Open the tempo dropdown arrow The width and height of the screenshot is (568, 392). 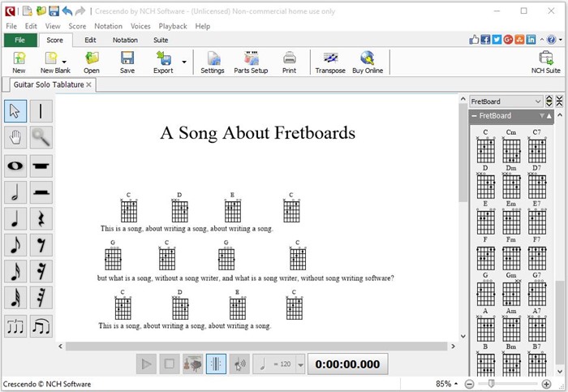click(301, 365)
